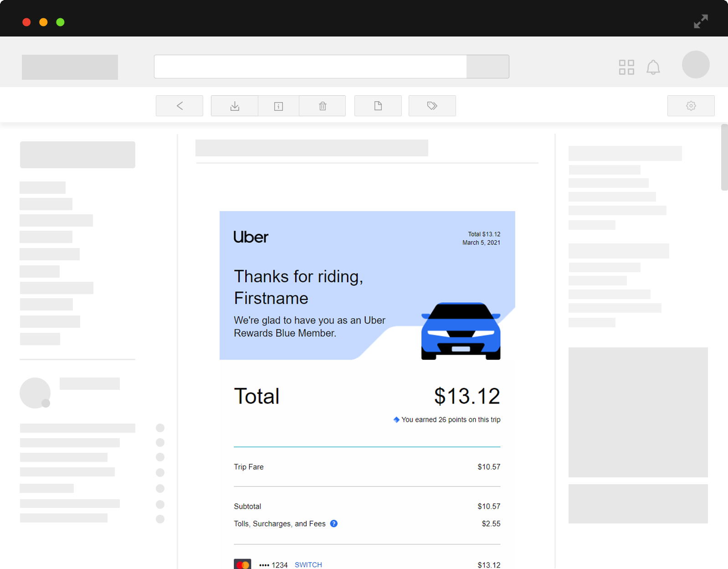Click the large '$13.12' total amount

(467, 396)
